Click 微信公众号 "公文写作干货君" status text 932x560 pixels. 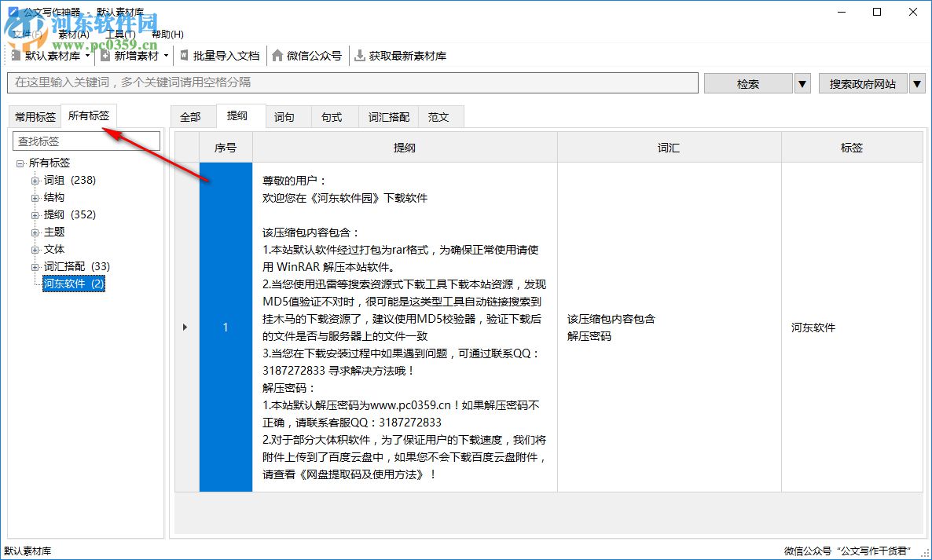848,551
